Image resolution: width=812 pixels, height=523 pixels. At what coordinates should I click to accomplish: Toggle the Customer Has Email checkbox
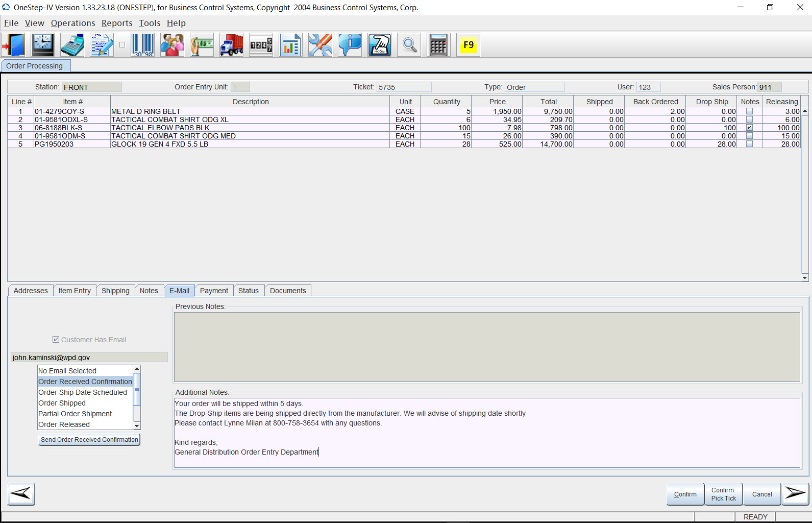coord(56,340)
